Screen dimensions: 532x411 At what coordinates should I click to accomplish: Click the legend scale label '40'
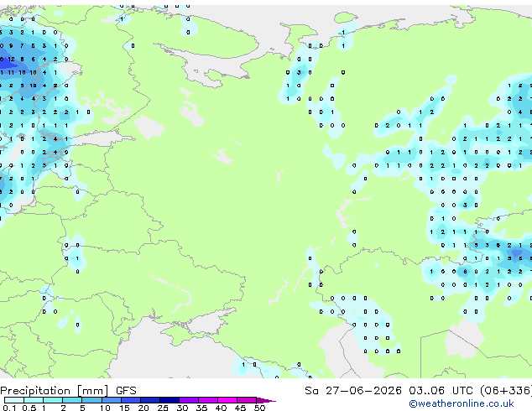point(221,408)
